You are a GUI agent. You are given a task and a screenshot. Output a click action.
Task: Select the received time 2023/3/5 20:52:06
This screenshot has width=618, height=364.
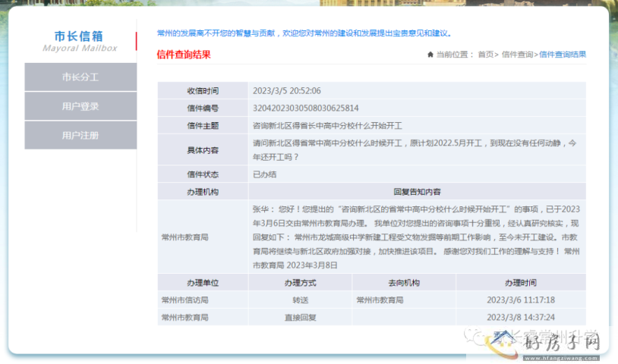pyautogui.click(x=286, y=91)
